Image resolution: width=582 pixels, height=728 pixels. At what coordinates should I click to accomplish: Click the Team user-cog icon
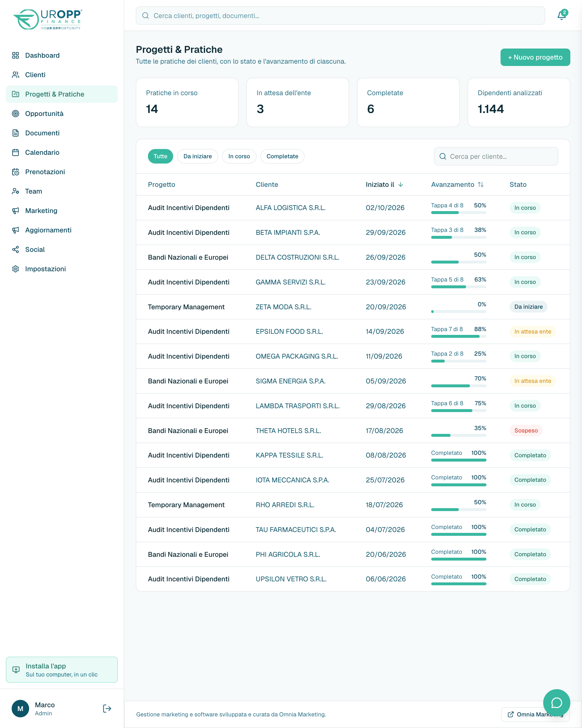pos(16,191)
